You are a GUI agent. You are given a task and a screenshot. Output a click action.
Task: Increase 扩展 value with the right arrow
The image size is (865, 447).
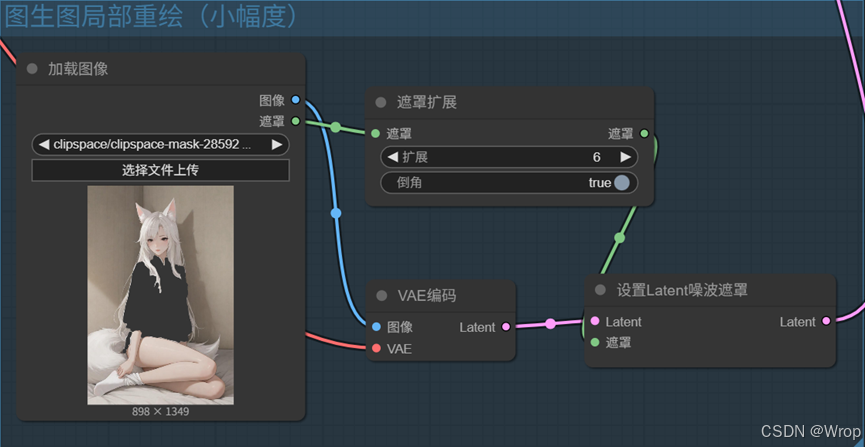point(626,157)
